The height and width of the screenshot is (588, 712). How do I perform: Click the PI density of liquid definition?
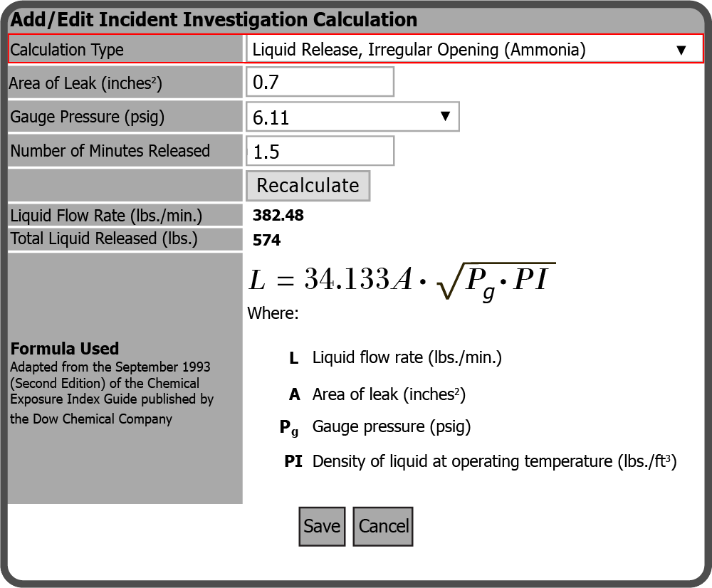point(493,461)
